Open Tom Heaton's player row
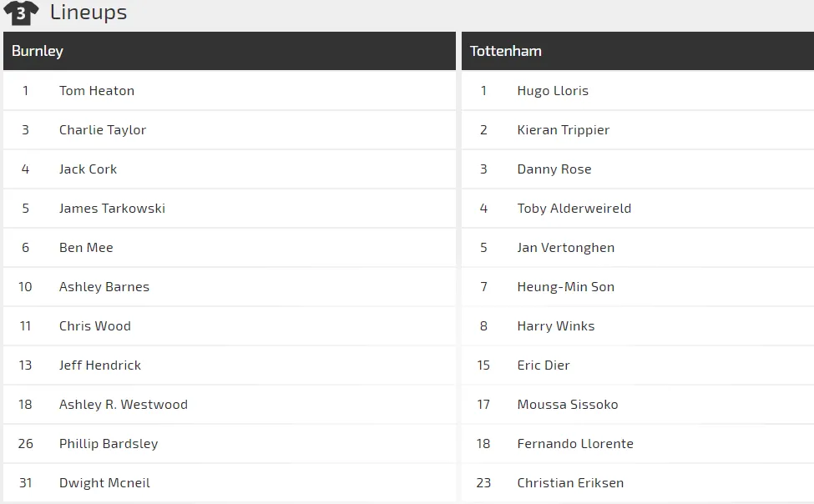 (96, 90)
